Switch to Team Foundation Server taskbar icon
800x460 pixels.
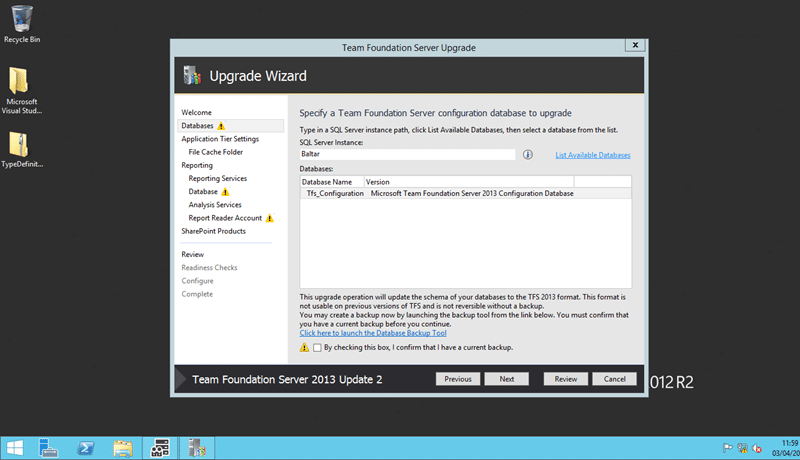(x=196, y=448)
